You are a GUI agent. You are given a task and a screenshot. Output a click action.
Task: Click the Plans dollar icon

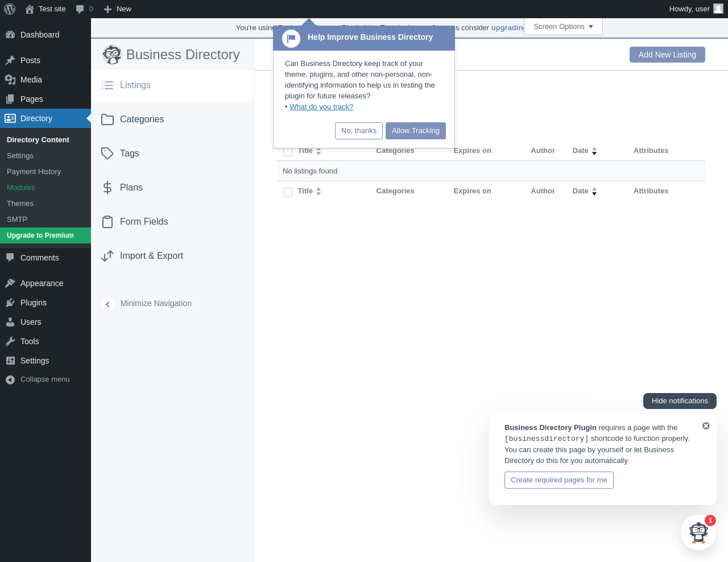[107, 188]
